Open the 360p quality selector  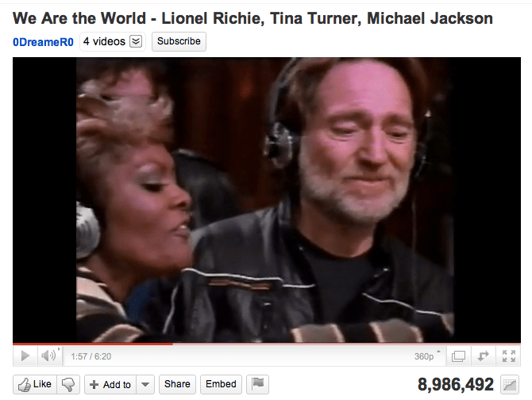click(x=427, y=356)
